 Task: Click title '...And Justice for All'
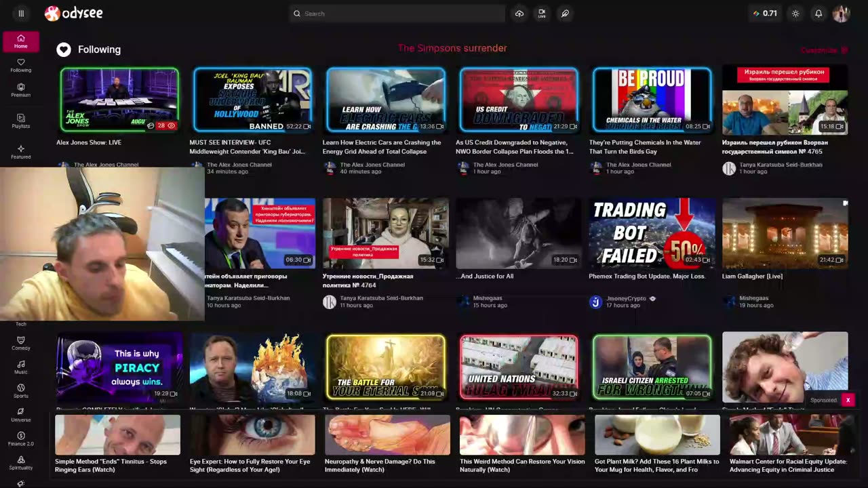tap(485, 277)
